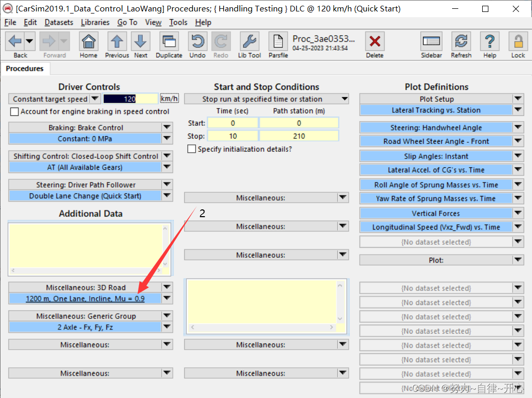Screen dimensions: 532x398
Task: View the Parsfile document icon
Action: (278, 42)
